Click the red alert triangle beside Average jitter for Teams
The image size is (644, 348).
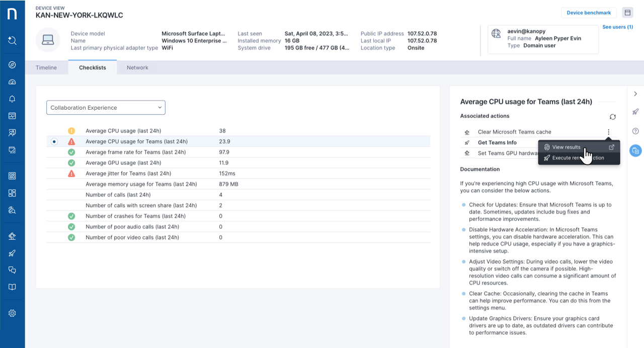click(x=71, y=173)
